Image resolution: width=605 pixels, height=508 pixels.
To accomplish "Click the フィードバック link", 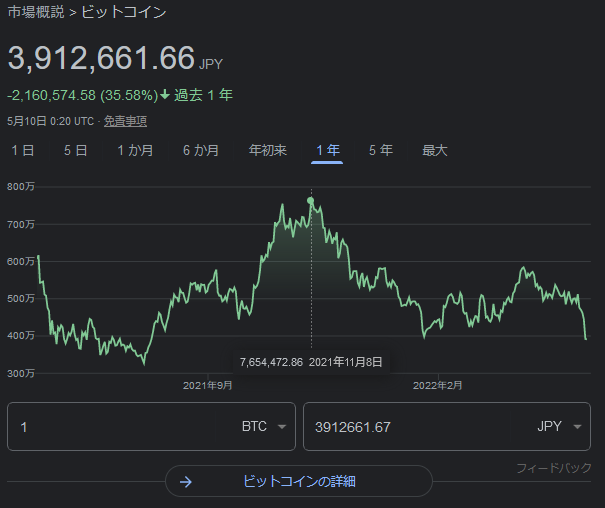I will (554, 468).
